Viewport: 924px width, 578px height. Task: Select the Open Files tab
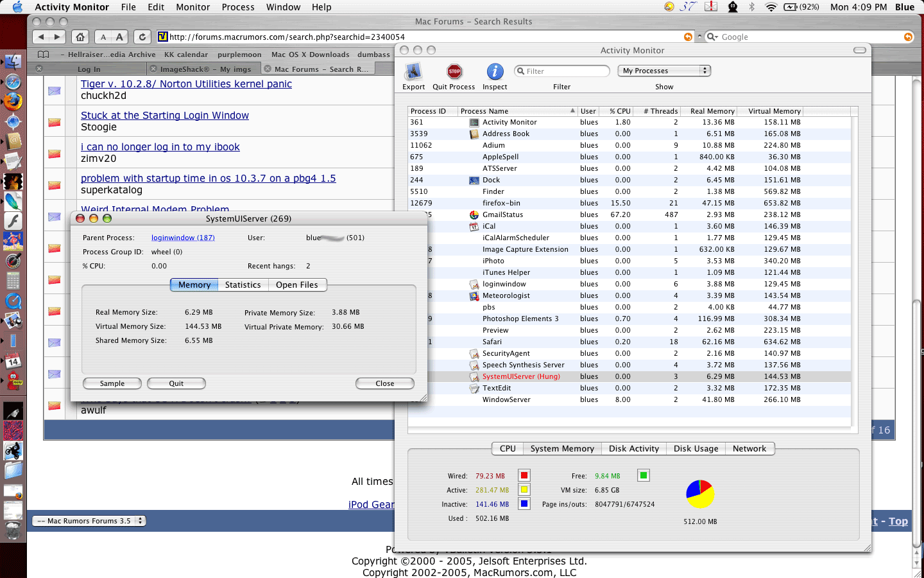(296, 285)
